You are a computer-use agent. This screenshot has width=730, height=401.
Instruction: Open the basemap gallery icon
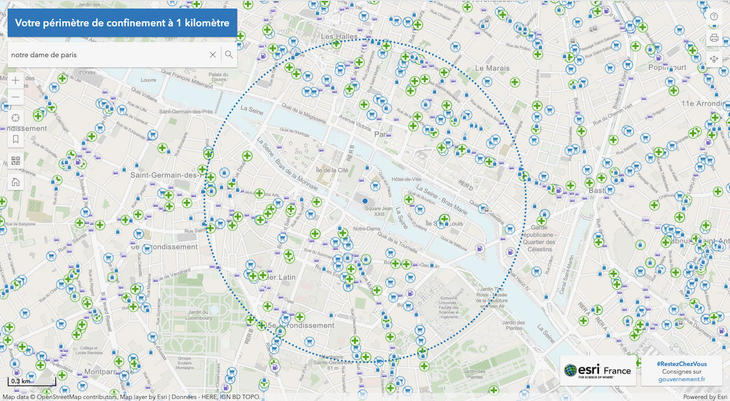(15, 161)
